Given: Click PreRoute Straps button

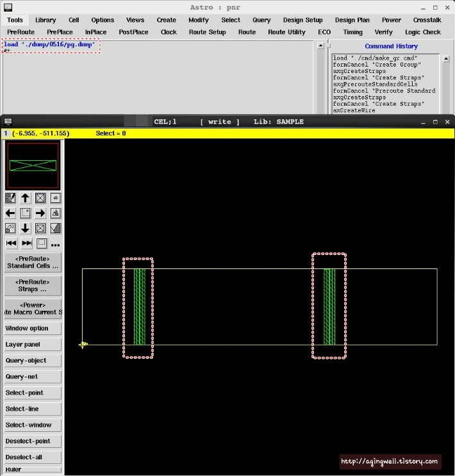Looking at the screenshot, I should (x=33, y=286).
